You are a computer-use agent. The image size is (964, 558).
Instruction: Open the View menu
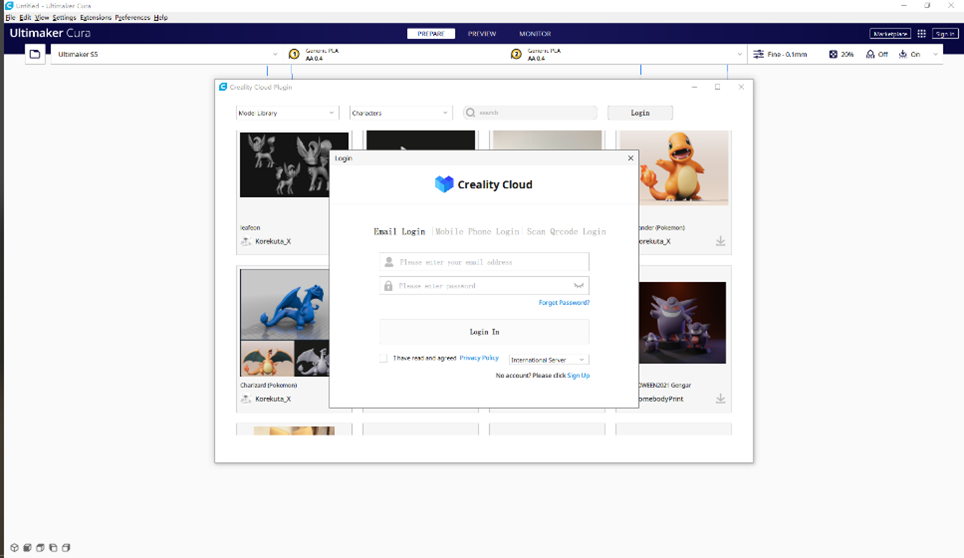42,18
